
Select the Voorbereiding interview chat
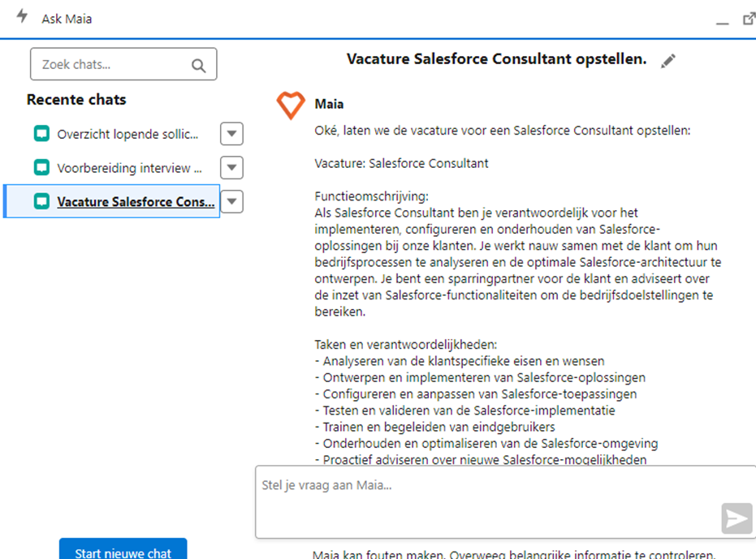[x=129, y=168]
